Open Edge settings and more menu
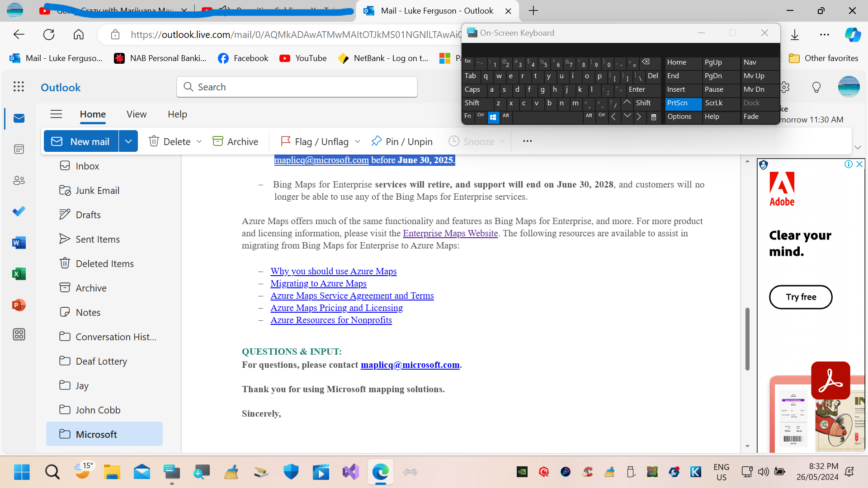Viewport: 868px width, 488px height. [825, 35]
